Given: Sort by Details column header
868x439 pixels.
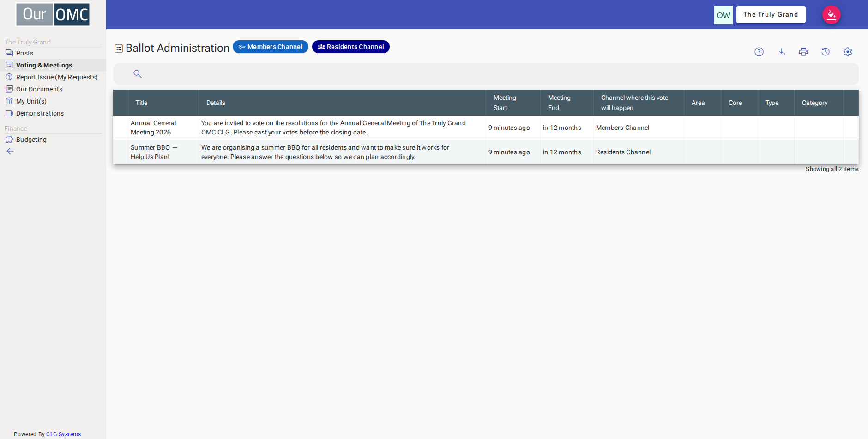Looking at the screenshot, I should tap(342, 103).
